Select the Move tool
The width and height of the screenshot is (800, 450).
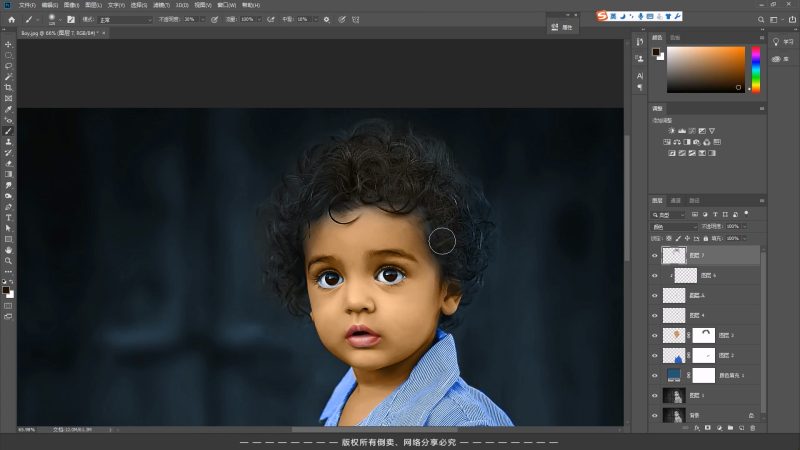click(x=9, y=45)
